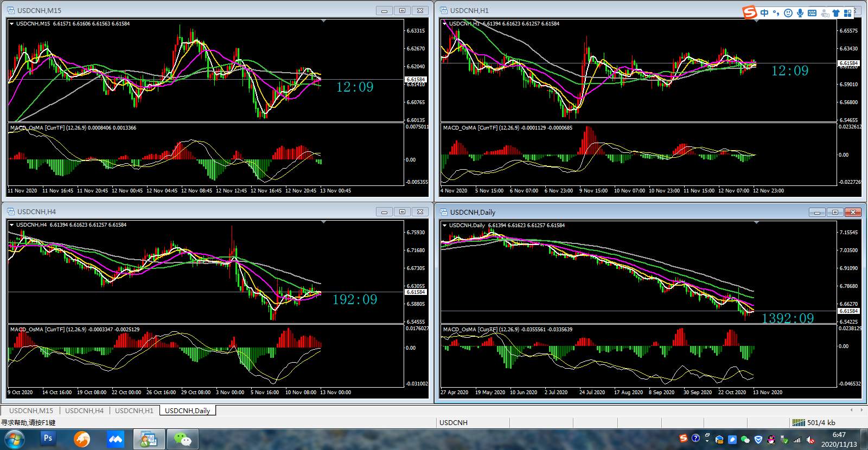868x450 pixels.
Task: Launch Photoshop from the taskbar
Action: click(48, 439)
